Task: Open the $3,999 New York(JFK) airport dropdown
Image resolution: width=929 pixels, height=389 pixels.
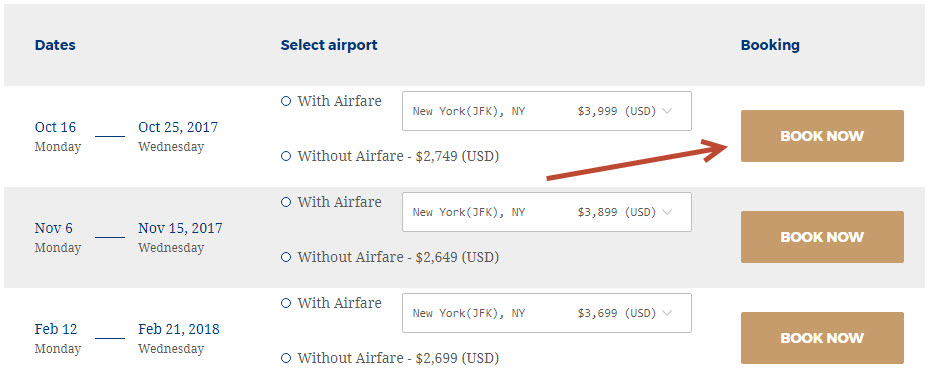Action: (547, 111)
